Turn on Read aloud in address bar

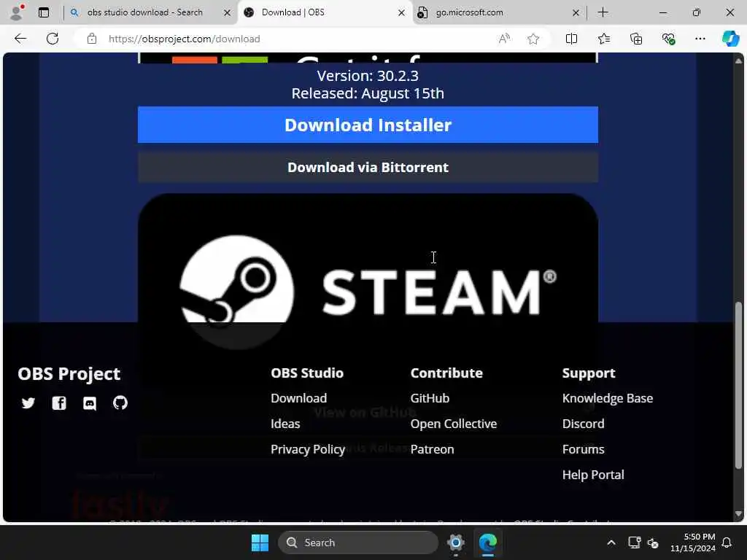(504, 39)
